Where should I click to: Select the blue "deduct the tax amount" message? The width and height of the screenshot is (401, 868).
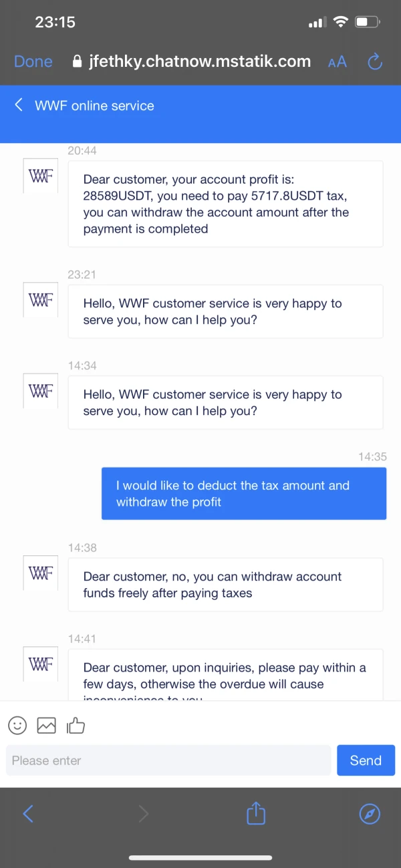[x=244, y=494]
